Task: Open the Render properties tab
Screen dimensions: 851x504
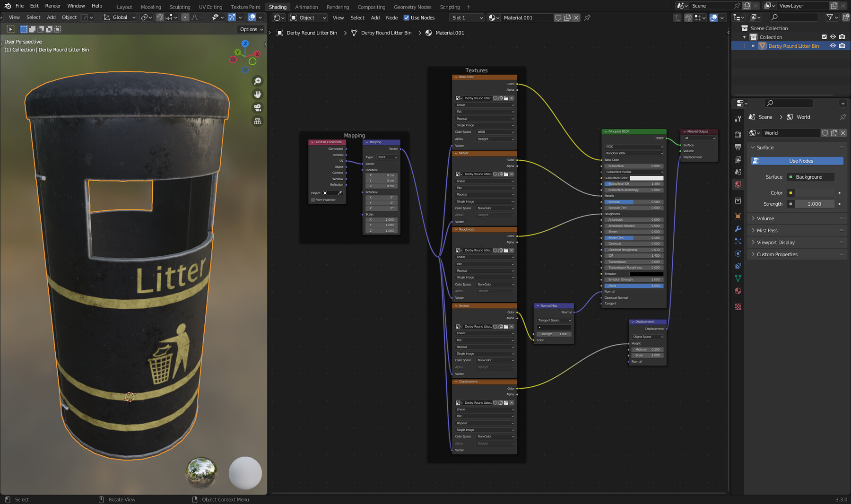Action: (738, 134)
